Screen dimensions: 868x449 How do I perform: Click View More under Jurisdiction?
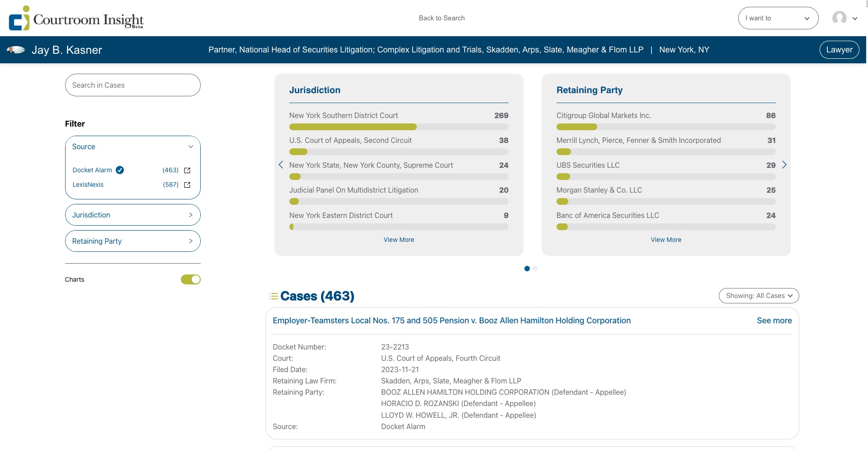coord(399,240)
